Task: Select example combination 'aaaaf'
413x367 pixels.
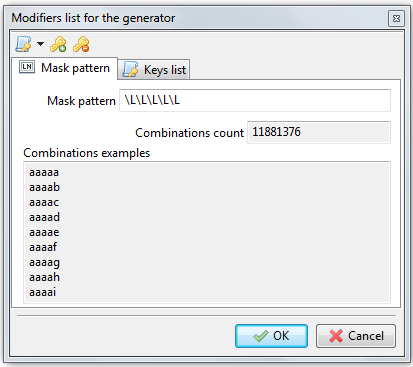Action: [x=43, y=247]
